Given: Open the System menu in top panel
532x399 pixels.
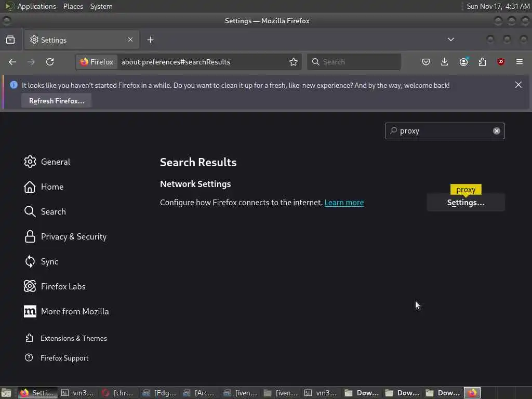Looking at the screenshot, I should pos(101,6).
